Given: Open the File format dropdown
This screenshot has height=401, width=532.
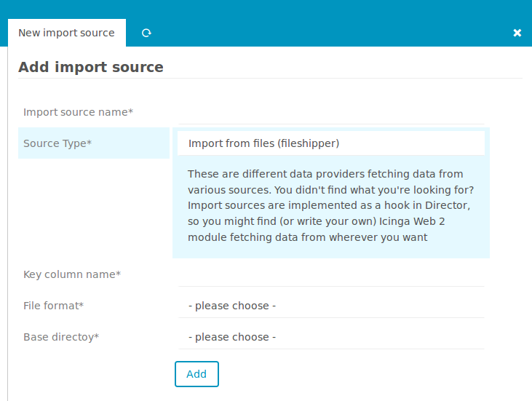Looking at the screenshot, I should click(331, 306).
